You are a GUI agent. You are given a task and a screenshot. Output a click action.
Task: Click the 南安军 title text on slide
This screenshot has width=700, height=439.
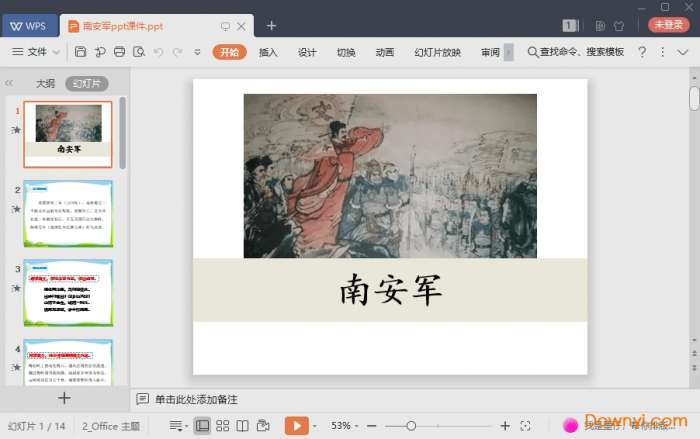point(391,290)
